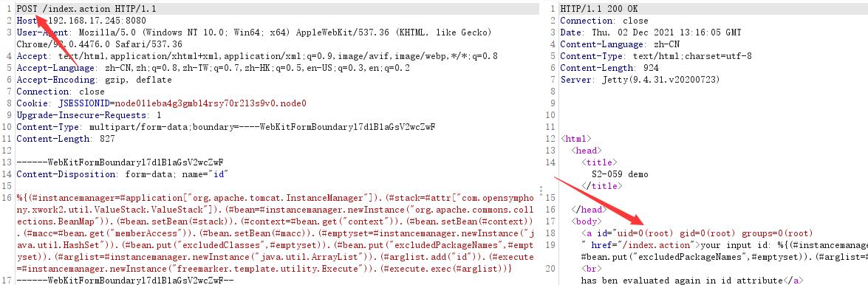Place cursor at the %{(#instancemanager payload start
Image resolution: width=868 pixels, height=285 pixels.
click(18, 198)
